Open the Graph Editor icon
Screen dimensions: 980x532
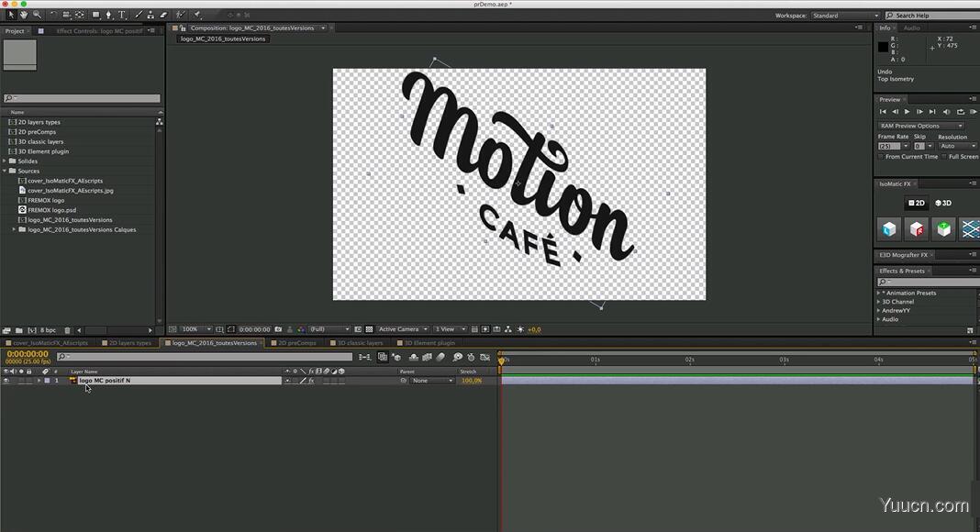[484, 357]
